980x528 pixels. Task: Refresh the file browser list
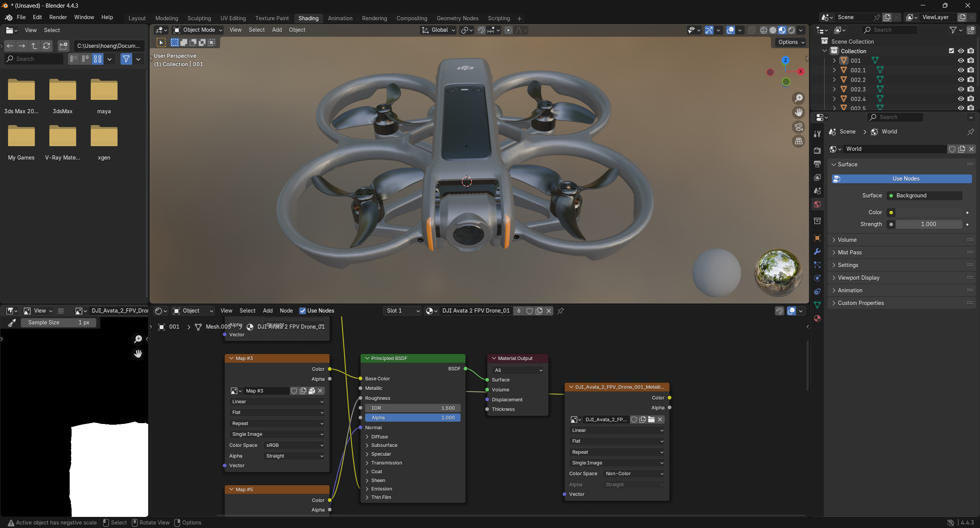tap(46, 46)
